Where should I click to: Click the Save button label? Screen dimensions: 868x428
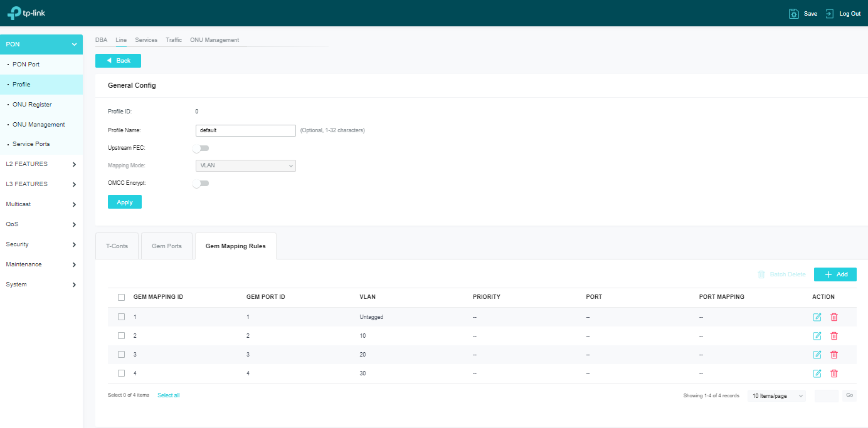click(x=810, y=14)
